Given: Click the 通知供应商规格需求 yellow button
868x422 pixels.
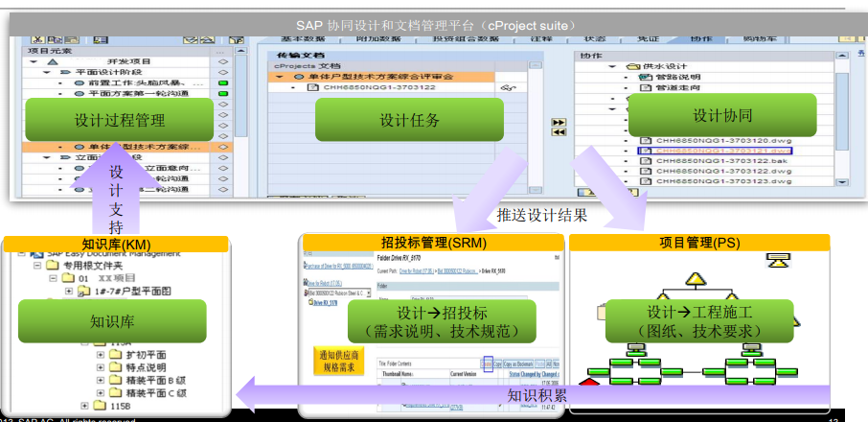Looking at the screenshot, I should pos(339,361).
